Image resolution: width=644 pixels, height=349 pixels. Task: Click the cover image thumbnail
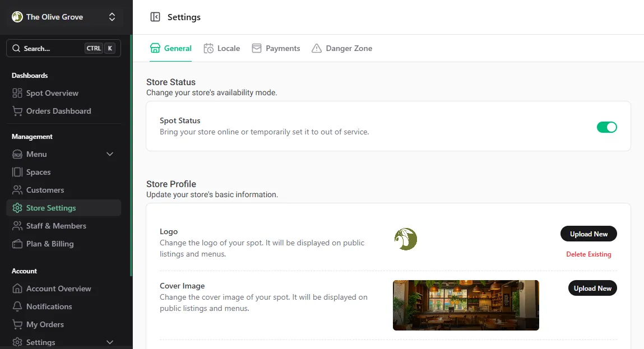(x=466, y=305)
